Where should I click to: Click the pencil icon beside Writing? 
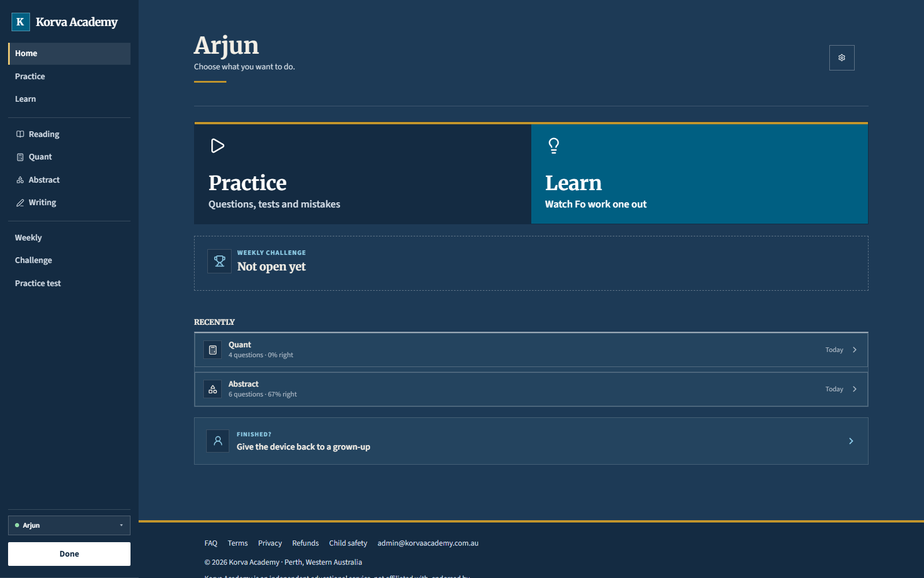[x=20, y=203]
